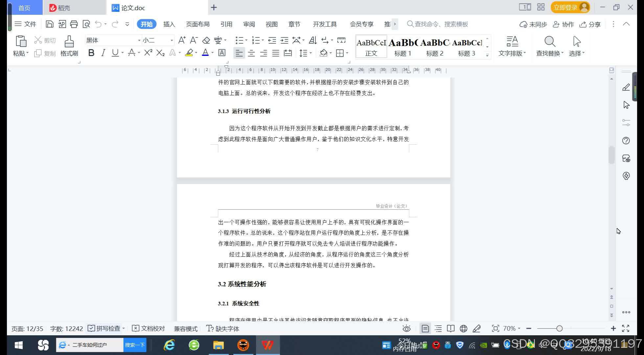
Task: Apply distributed alignment
Action: point(288,53)
